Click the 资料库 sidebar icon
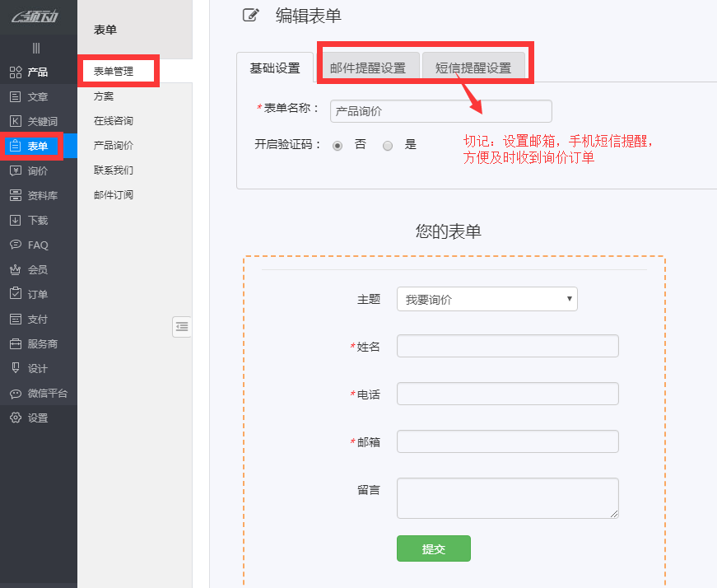The image size is (717, 588). pyautogui.click(x=15, y=196)
